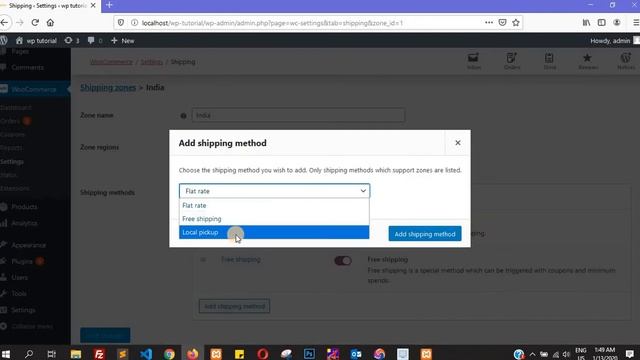The height and width of the screenshot is (360, 640).
Task: Open the WooCommerce Notices icon
Action: (626, 61)
